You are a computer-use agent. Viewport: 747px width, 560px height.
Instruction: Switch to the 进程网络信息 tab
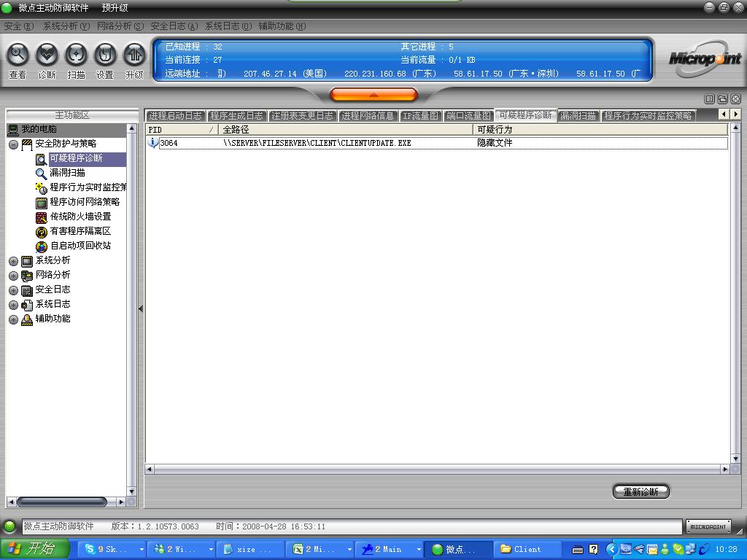[x=368, y=116]
